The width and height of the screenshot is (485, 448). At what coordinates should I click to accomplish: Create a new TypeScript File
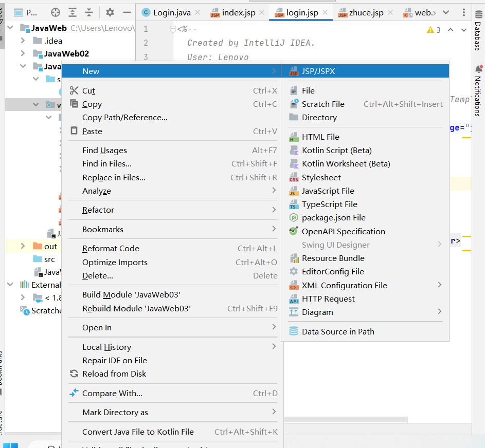tap(365, 204)
